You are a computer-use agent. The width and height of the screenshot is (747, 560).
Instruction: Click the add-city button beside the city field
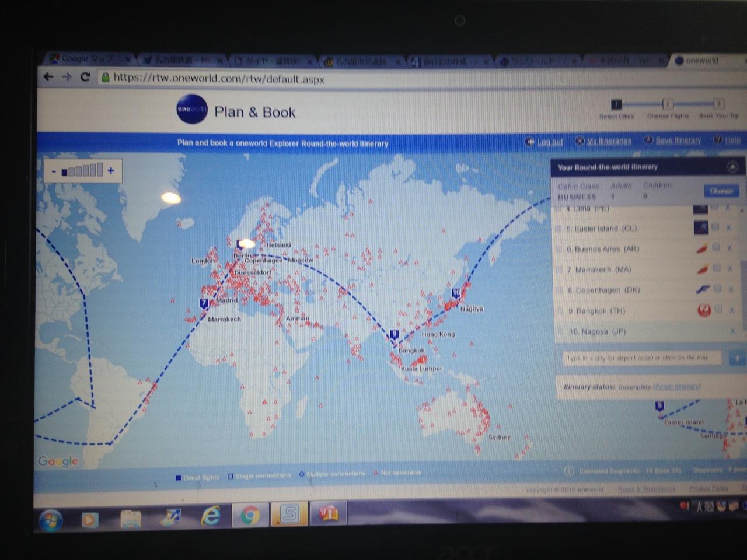[736, 358]
